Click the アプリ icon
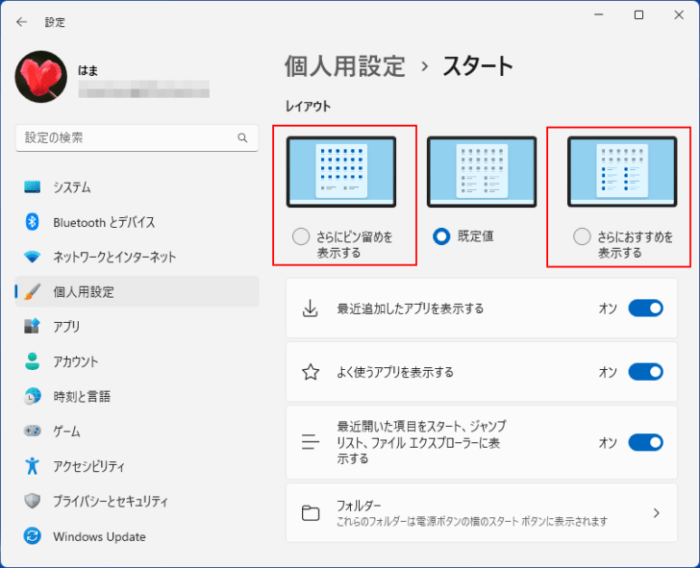 click(32, 326)
